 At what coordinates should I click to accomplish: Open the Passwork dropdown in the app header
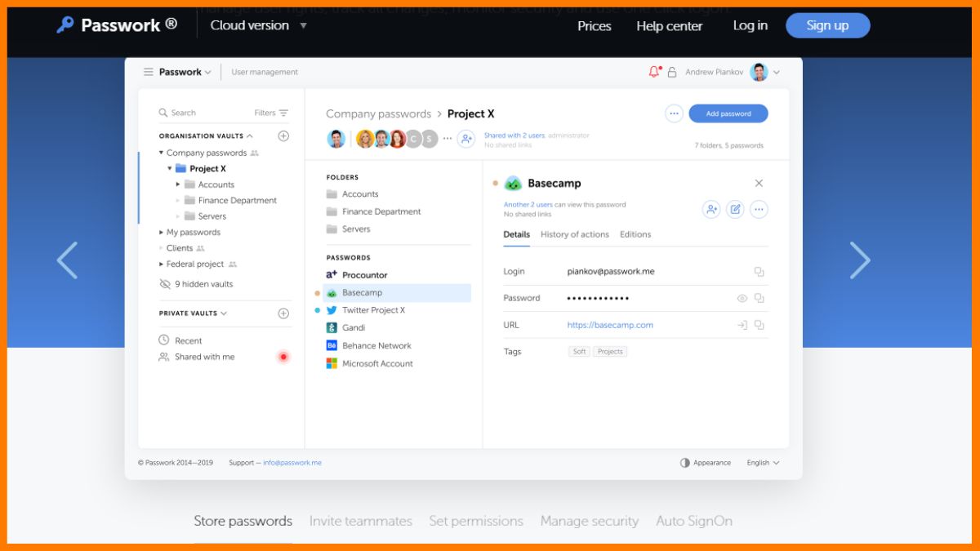click(x=185, y=72)
